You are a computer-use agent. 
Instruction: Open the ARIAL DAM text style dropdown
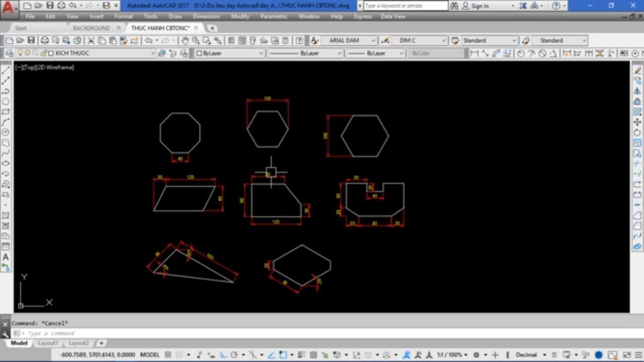click(x=373, y=40)
